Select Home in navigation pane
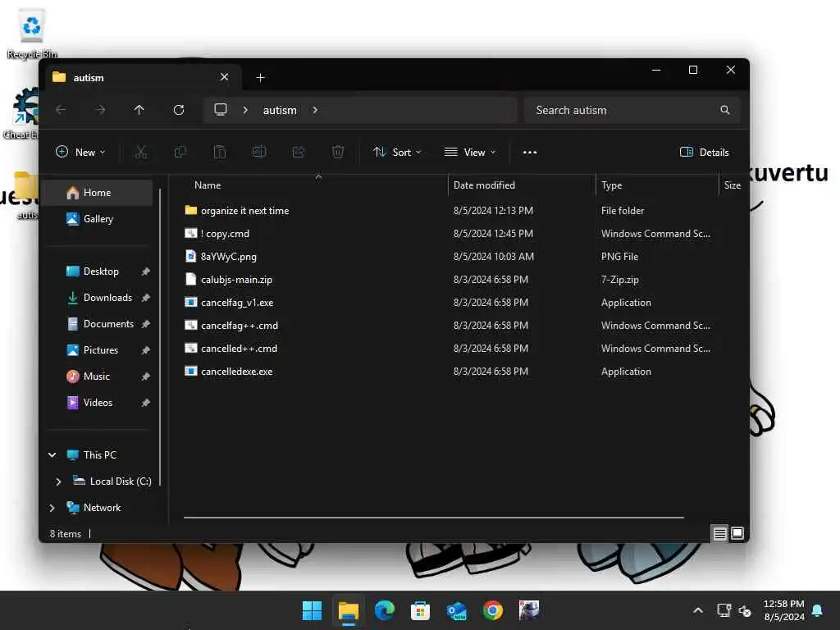 (x=99, y=192)
